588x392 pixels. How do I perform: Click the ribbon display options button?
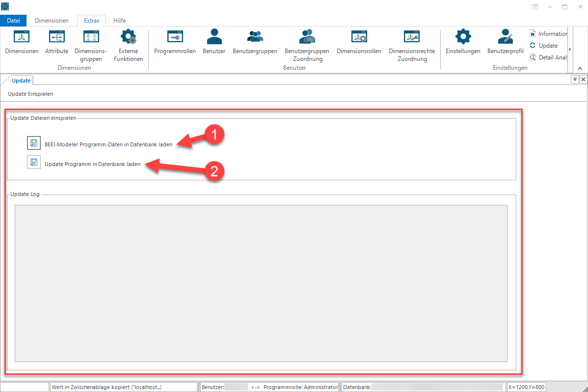tap(535, 7)
